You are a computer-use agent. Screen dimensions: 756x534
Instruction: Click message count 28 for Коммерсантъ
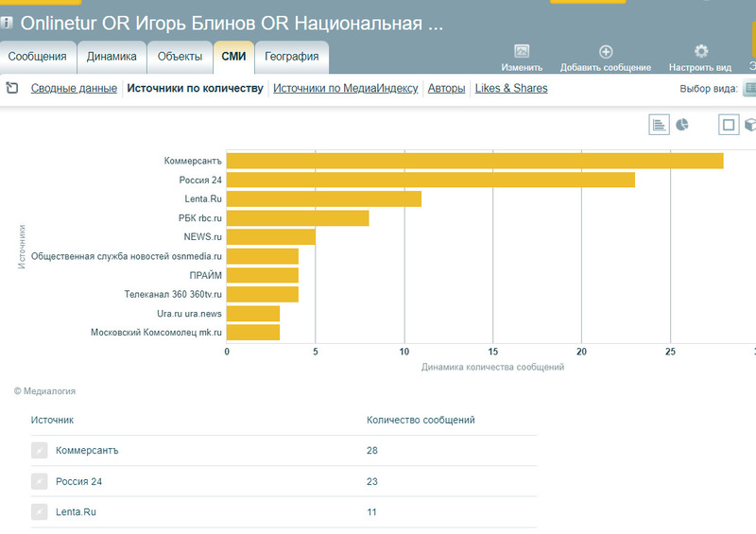pos(371,451)
